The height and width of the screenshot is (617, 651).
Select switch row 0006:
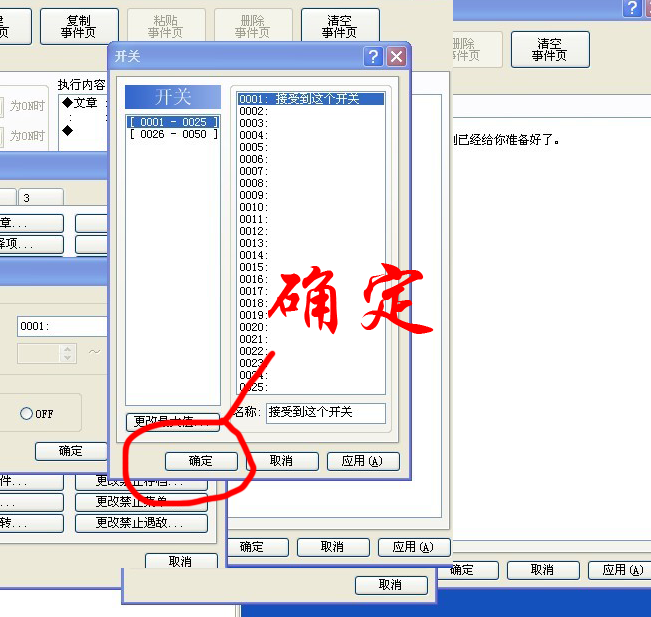pyautogui.click(x=311, y=159)
